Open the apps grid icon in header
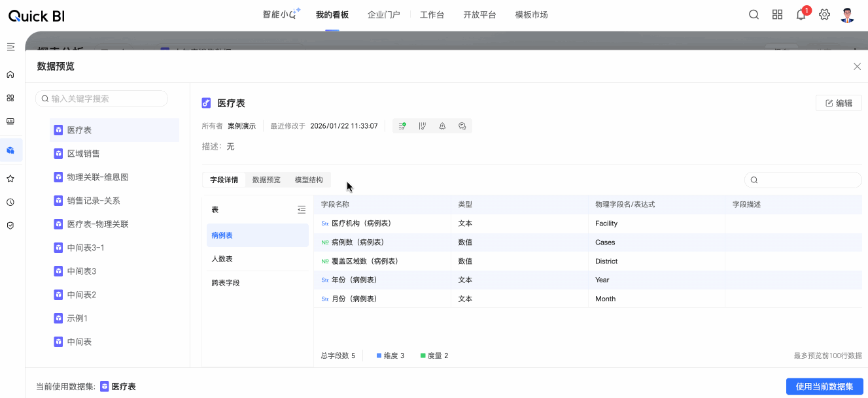 777,15
